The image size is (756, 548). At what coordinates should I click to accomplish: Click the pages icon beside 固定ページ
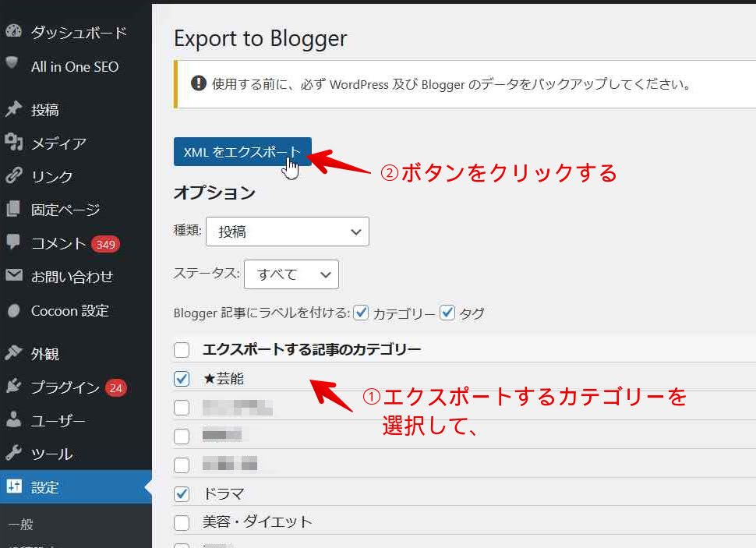pyautogui.click(x=13, y=209)
